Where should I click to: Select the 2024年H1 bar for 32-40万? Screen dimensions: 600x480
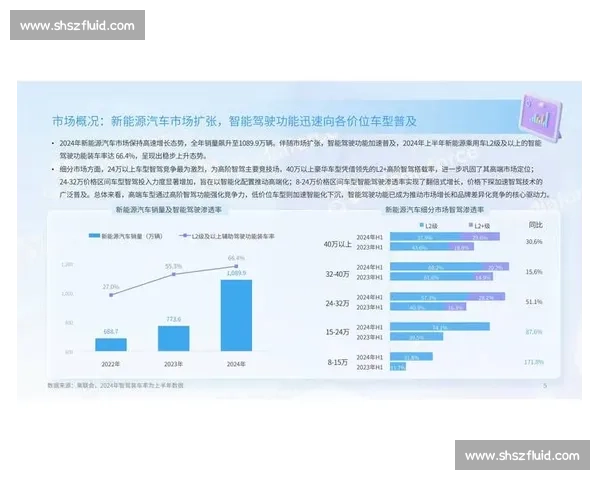[449, 267]
